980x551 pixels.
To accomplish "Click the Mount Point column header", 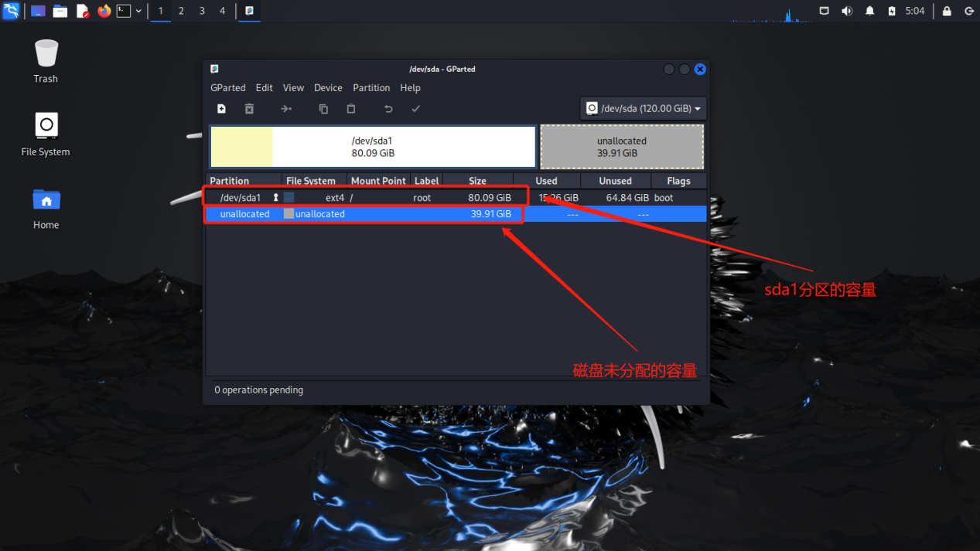I will click(x=378, y=181).
